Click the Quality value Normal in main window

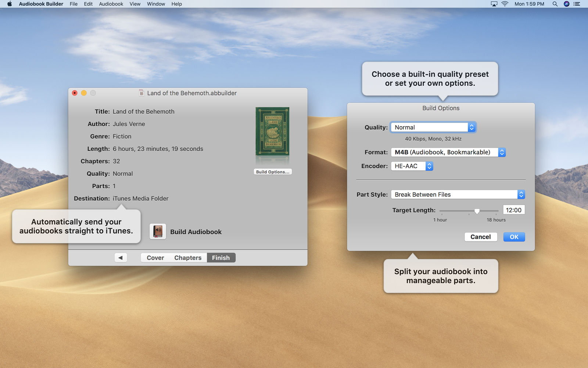click(123, 174)
